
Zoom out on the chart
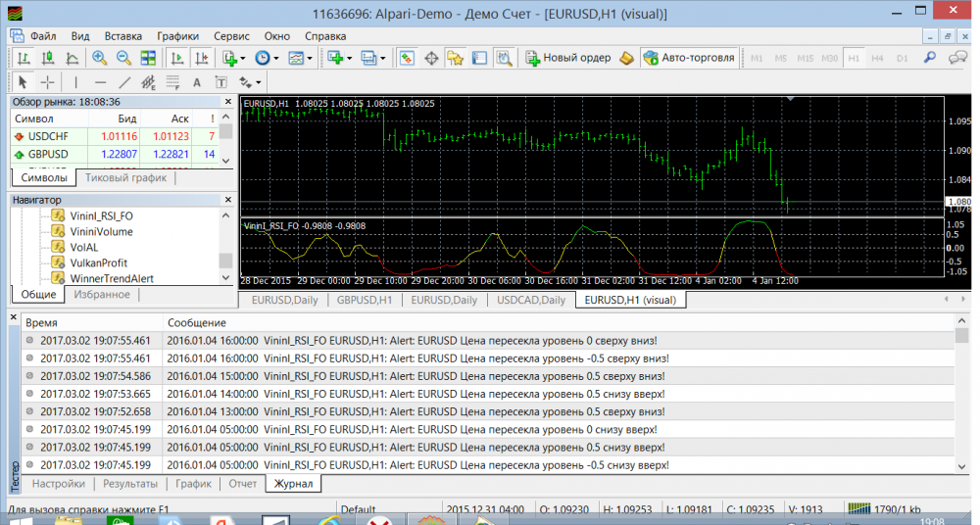click(123, 58)
